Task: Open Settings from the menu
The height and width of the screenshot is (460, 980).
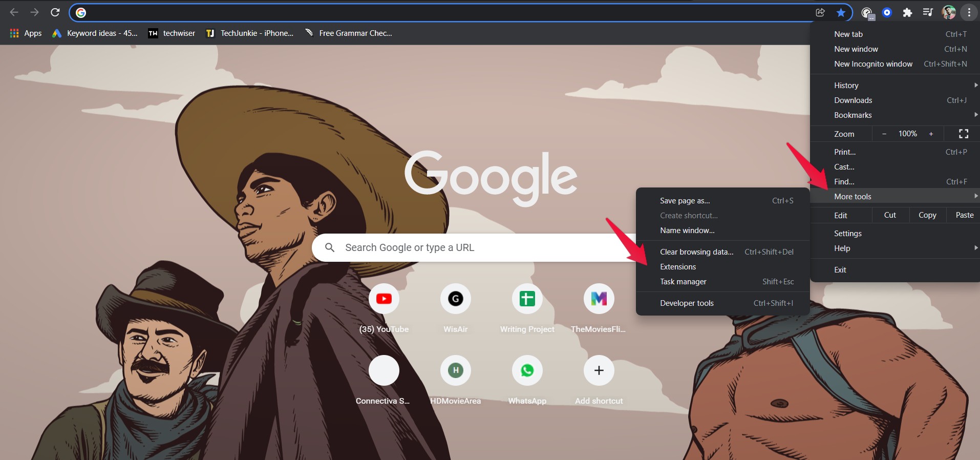Action: point(895,234)
